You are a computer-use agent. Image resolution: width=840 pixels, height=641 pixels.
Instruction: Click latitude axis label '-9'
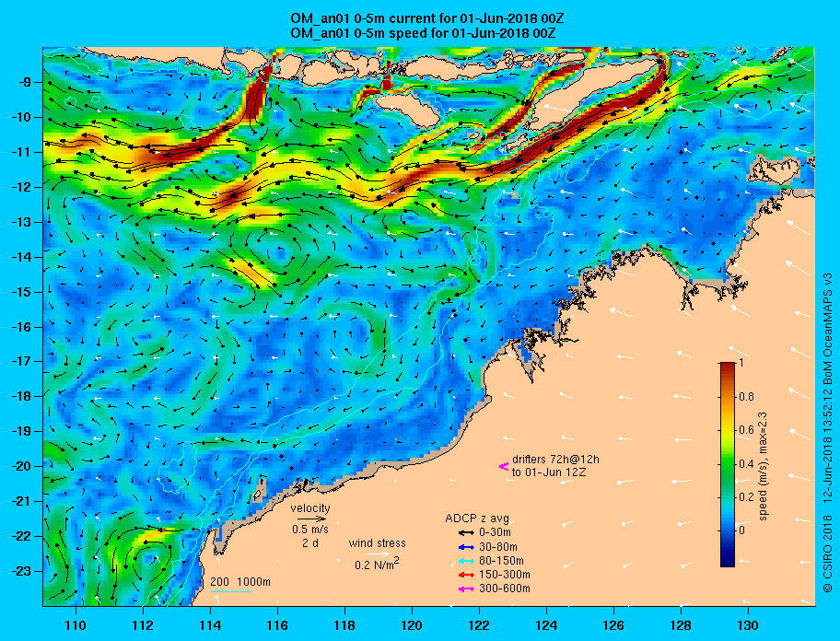pyautogui.click(x=26, y=83)
